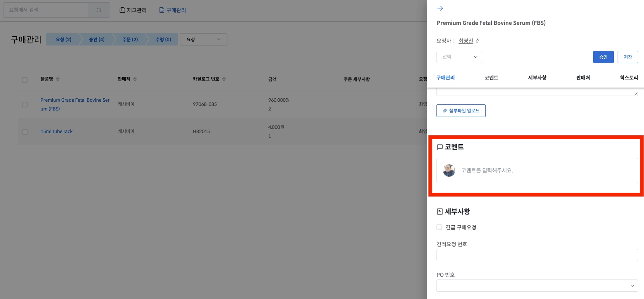Click the 첨부파일 업로드 button
The width and height of the screenshot is (644, 299).
(x=461, y=111)
